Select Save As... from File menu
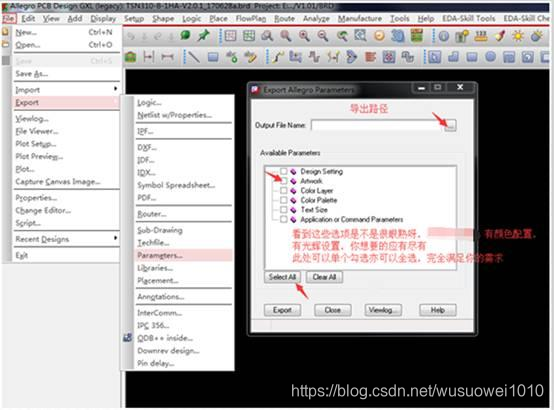Image resolution: width=554 pixels, height=410 pixels. coord(66,74)
